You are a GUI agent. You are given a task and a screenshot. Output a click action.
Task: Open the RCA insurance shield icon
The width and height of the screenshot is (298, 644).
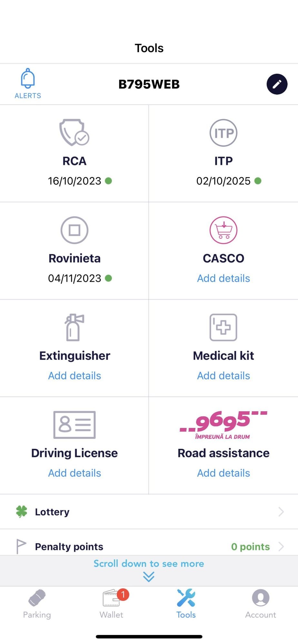click(74, 133)
